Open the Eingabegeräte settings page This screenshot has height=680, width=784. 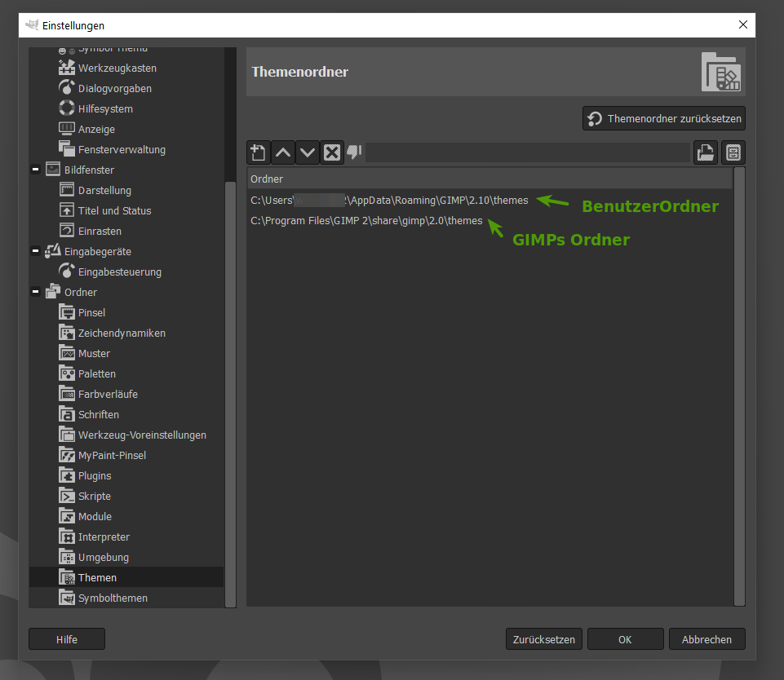(98, 251)
